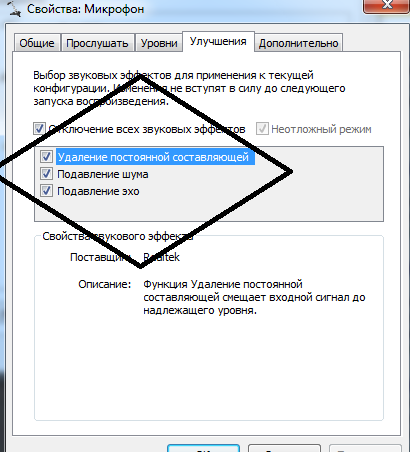Click the microphone icon in title bar

coord(15,8)
